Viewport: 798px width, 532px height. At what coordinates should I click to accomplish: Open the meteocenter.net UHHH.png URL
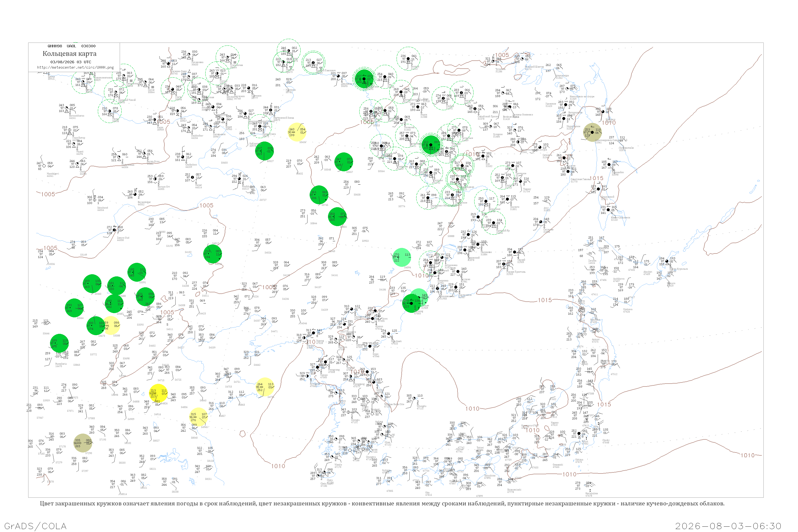click(x=75, y=67)
